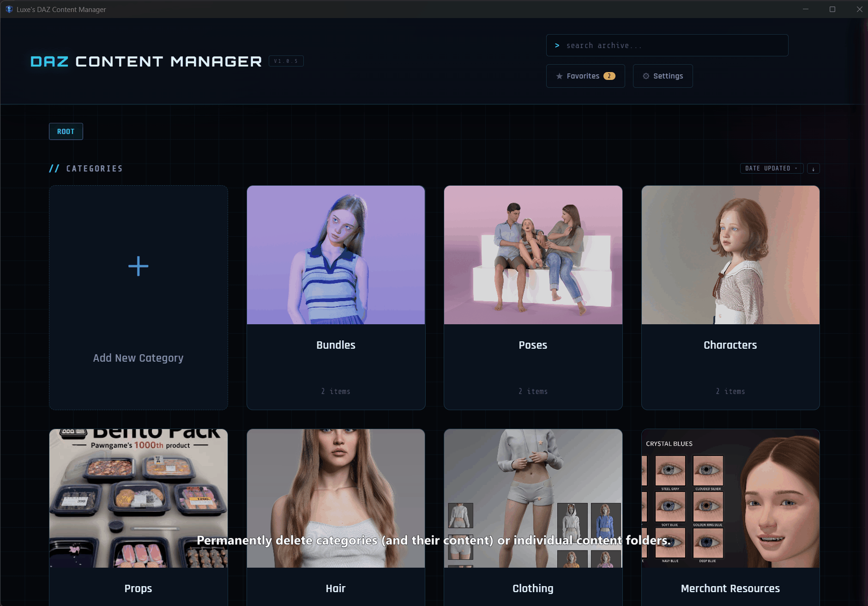This screenshot has height=606, width=868.
Task: Click the Clothing title text
Action: (x=533, y=588)
